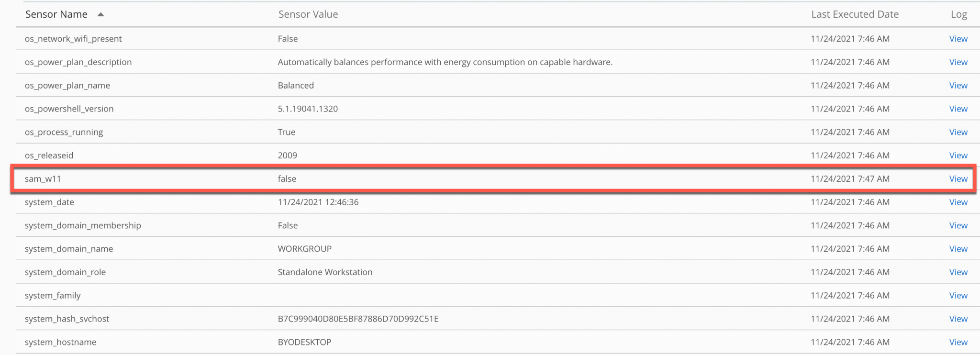
Task: View the system_hash_svchost log
Action: 958,319
